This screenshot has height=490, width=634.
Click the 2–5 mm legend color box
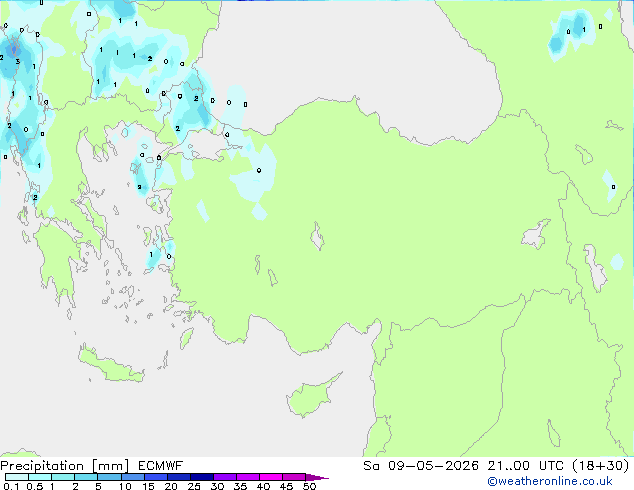pos(86,477)
